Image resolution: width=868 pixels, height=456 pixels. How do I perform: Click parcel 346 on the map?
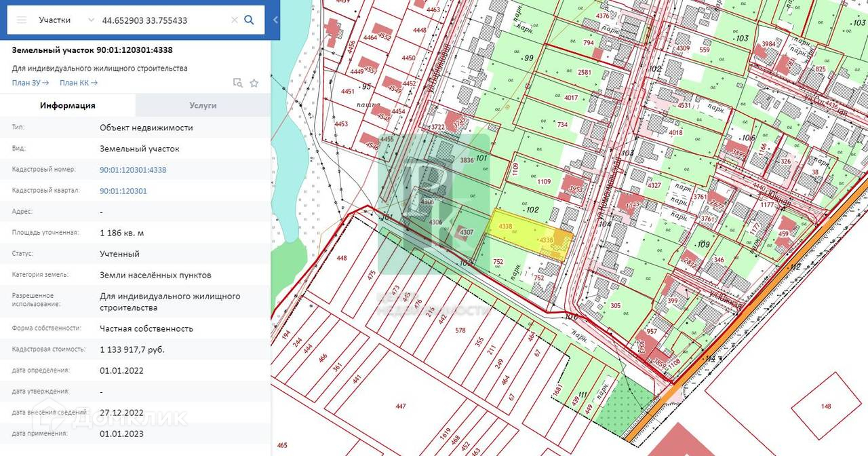[x=719, y=260]
